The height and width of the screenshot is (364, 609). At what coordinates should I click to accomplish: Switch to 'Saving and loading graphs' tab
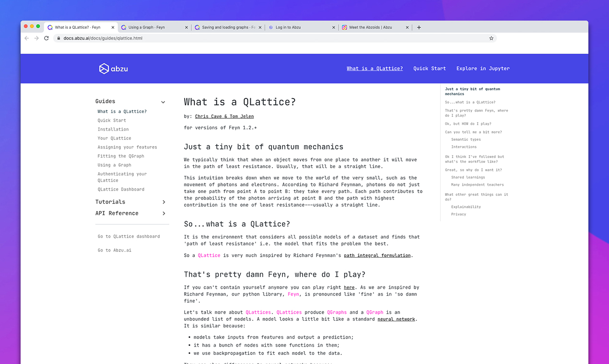pos(228,27)
